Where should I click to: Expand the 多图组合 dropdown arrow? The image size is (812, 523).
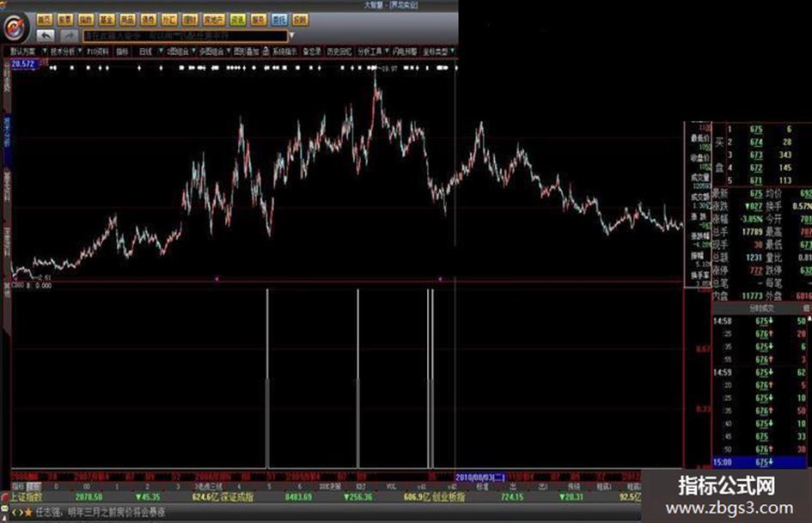pos(229,51)
